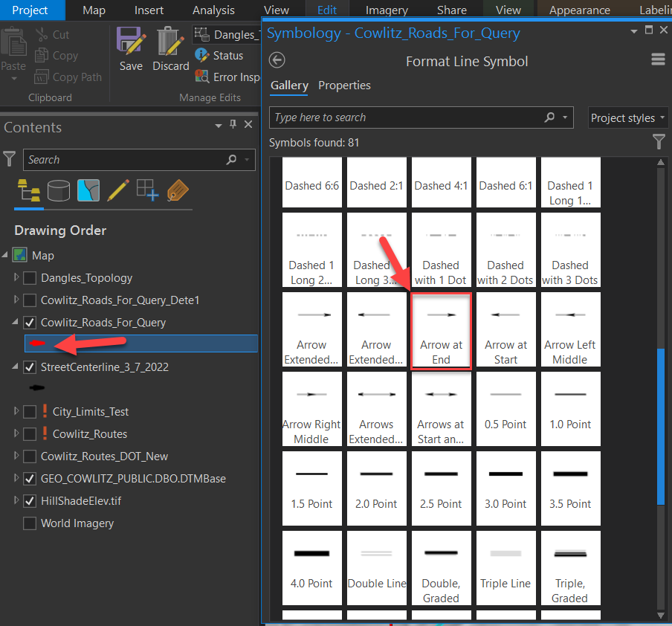This screenshot has height=626, width=672.
Task: Select the Analysis ribbon tab
Action: click(x=213, y=10)
